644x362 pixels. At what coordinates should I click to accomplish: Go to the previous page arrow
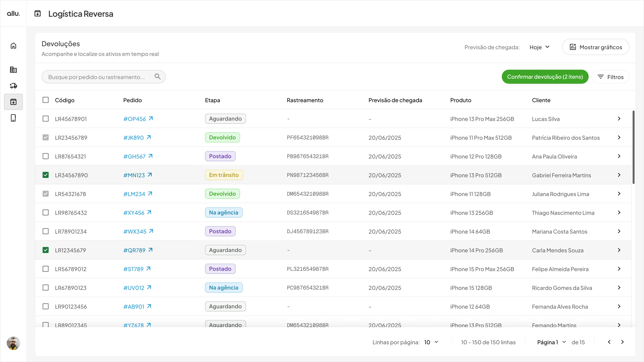point(609,342)
